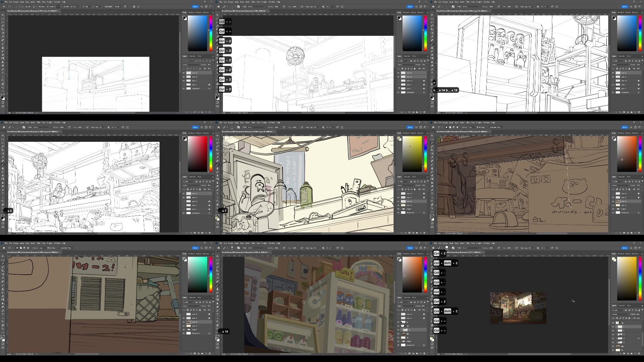Select the Magic Wand tool in the middle-left window
The width and height of the screenshot is (644, 362).
point(3,146)
